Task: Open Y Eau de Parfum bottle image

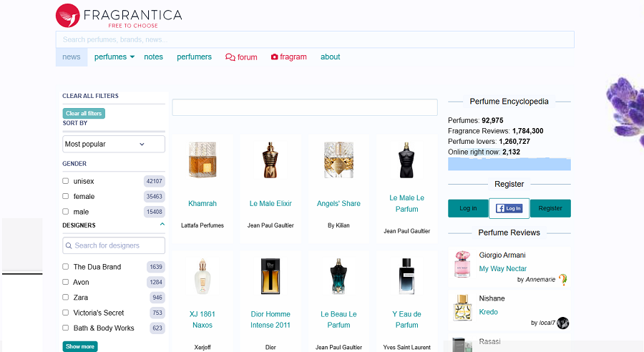Action: tap(406, 276)
